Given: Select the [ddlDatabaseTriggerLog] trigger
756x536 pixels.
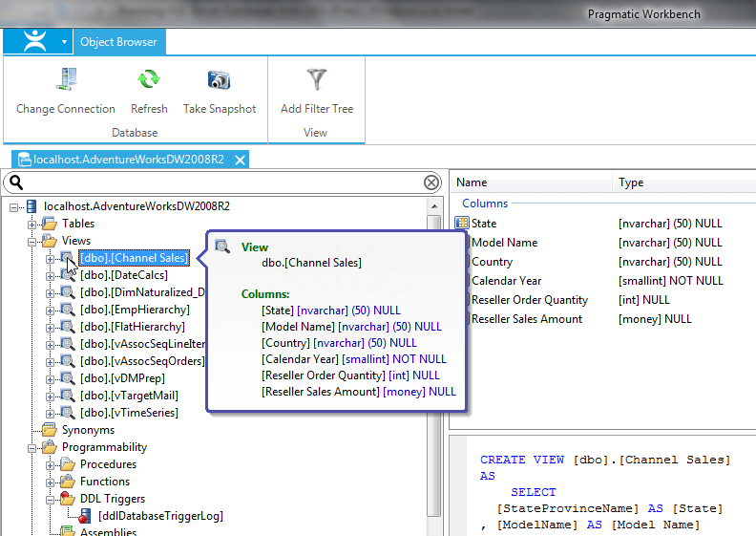Looking at the screenshot, I should pyautogui.click(x=160, y=516).
